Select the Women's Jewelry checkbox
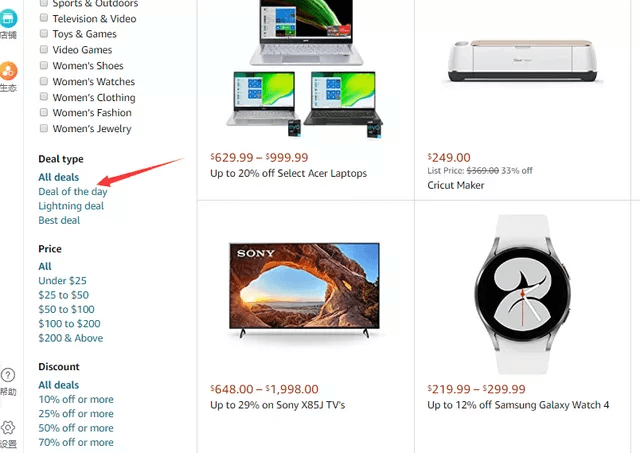The height and width of the screenshot is (453, 640). [44, 128]
